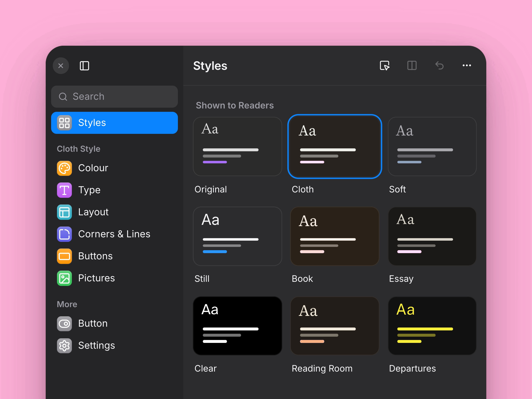Open the three-dot more options menu
Viewport: 532px width, 399px height.
click(467, 65)
